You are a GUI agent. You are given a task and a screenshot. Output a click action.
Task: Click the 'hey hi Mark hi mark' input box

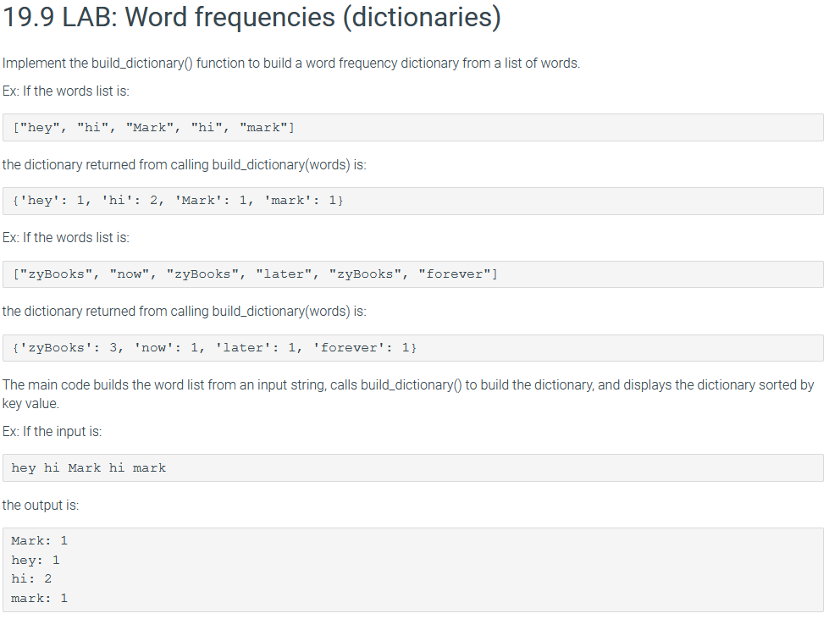click(x=413, y=468)
